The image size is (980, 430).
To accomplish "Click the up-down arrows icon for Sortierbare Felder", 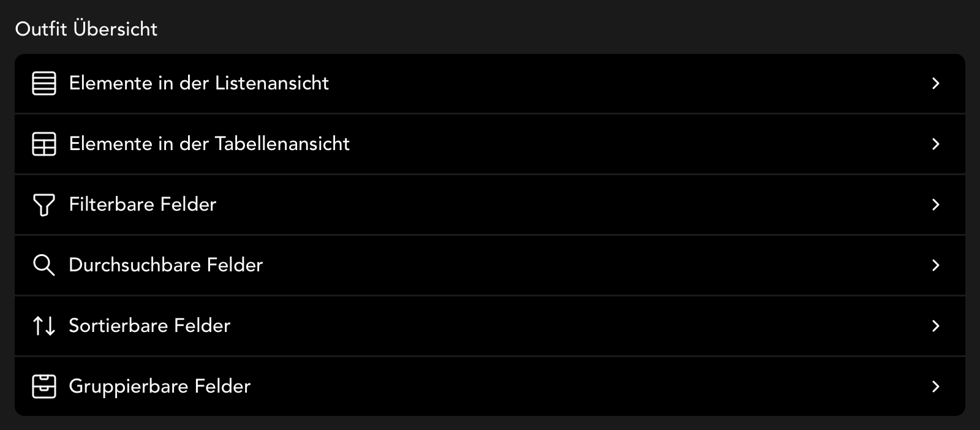I will point(43,326).
